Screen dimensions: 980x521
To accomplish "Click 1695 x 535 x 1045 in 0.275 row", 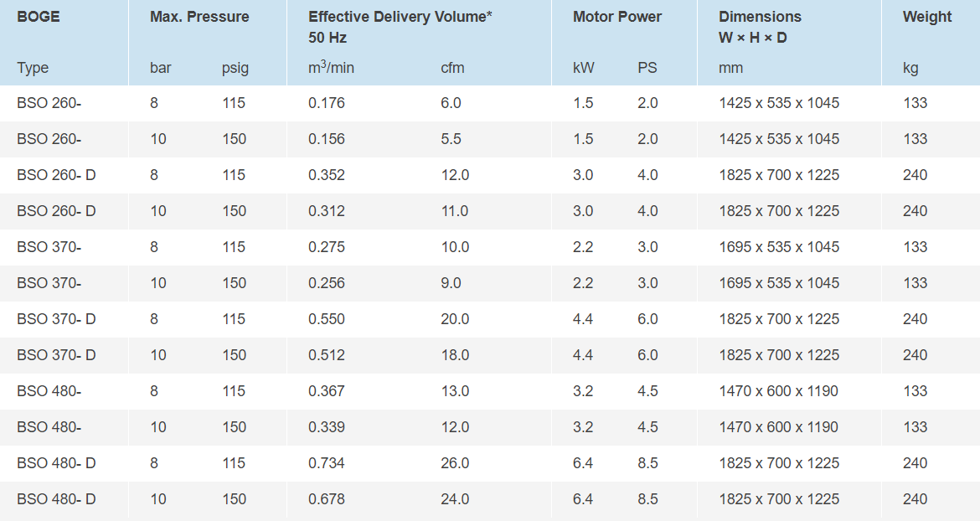I will tap(779, 247).
